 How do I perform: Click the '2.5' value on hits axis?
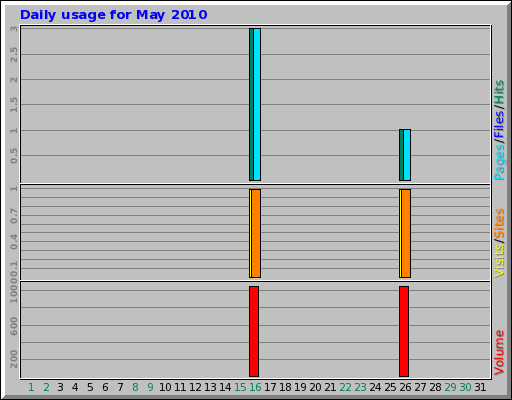(14, 55)
